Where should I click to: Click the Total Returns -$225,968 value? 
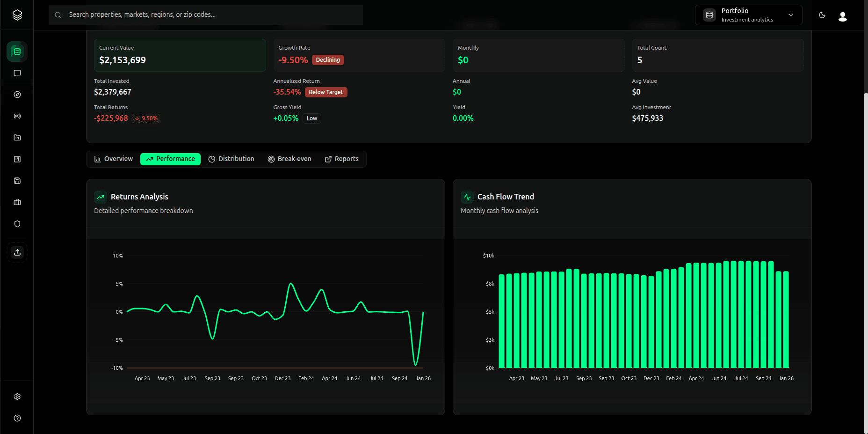click(111, 118)
